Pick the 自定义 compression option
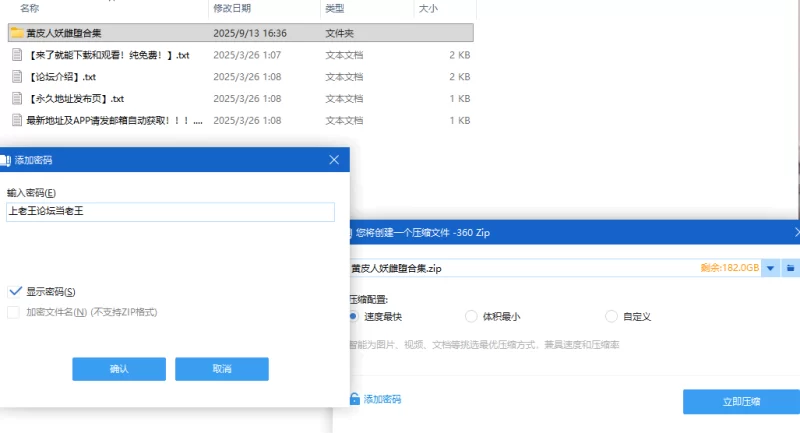 click(x=612, y=317)
